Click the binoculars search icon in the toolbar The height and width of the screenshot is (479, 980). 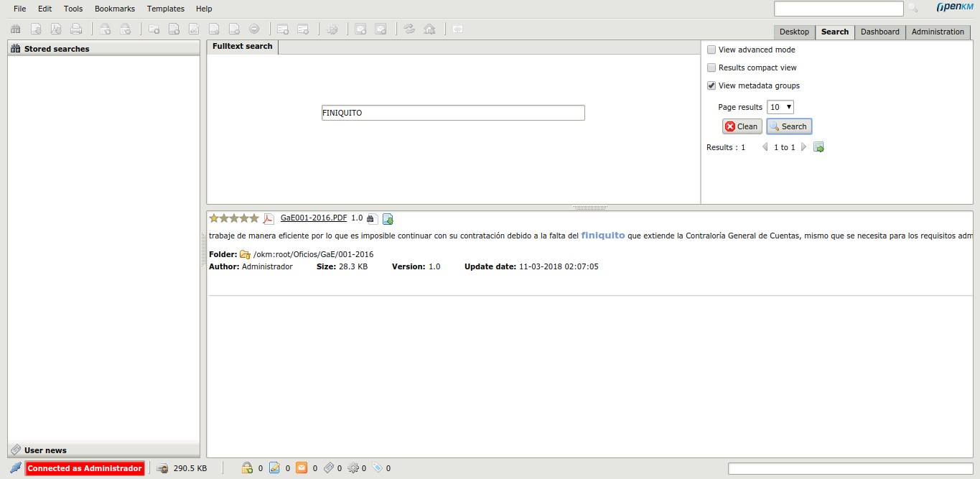pos(15,29)
